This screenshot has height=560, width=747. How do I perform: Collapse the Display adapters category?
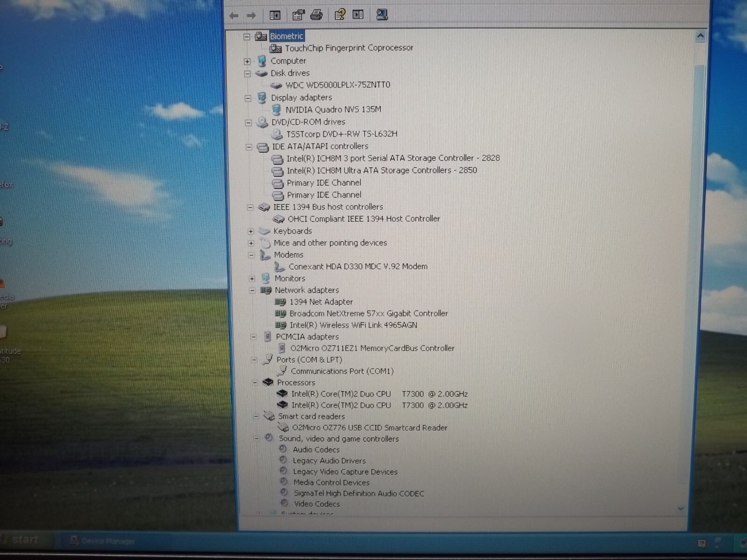point(248,98)
